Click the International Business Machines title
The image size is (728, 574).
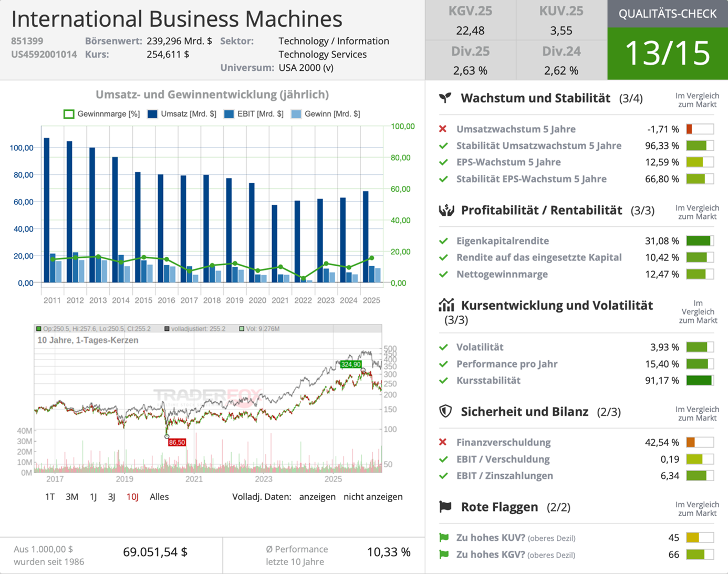click(x=176, y=19)
